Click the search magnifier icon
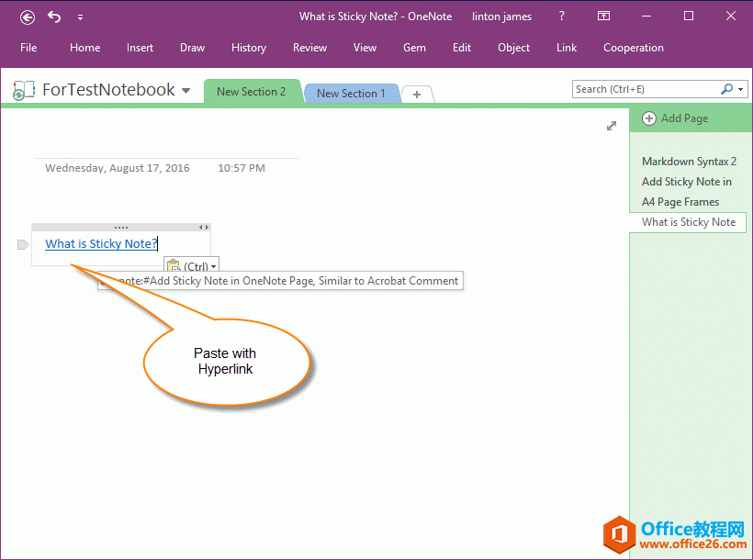Image resolution: width=753 pixels, height=560 pixels. tap(726, 89)
